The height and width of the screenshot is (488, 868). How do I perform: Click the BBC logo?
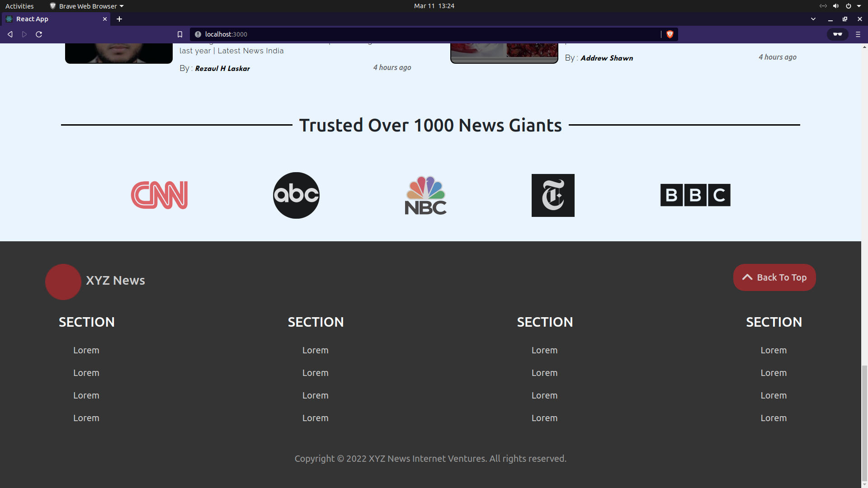point(695,195)
